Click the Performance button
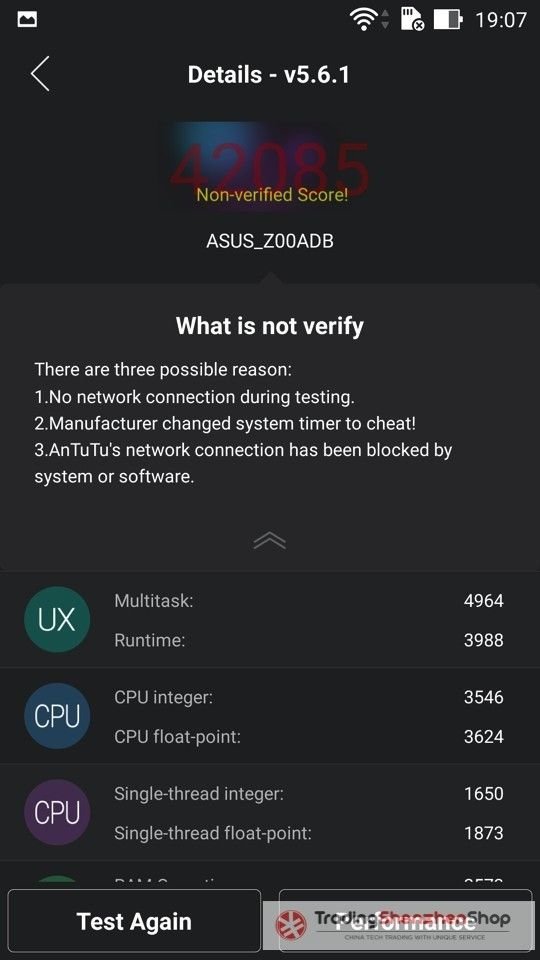 coord(406,921)
